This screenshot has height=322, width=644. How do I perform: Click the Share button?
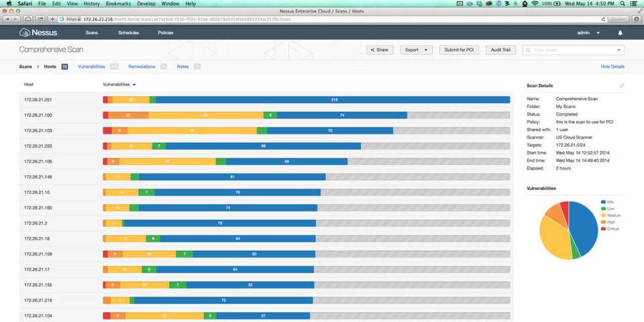point(380,50)
